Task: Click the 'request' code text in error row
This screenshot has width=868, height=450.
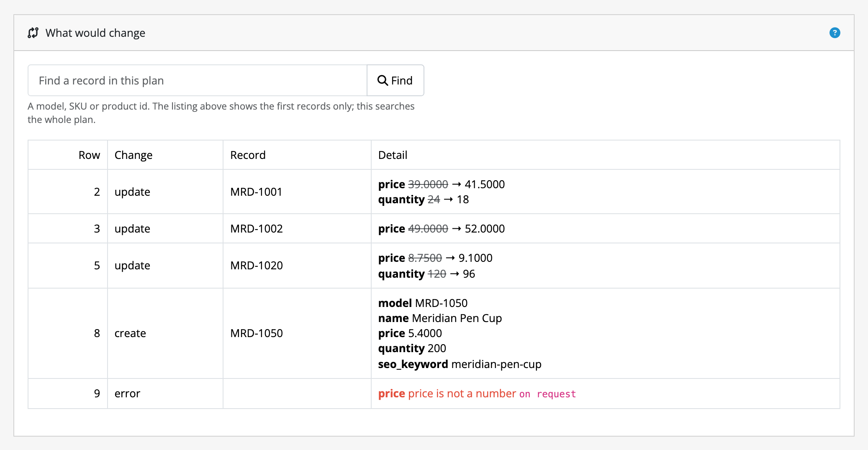Action: (556, 394)
